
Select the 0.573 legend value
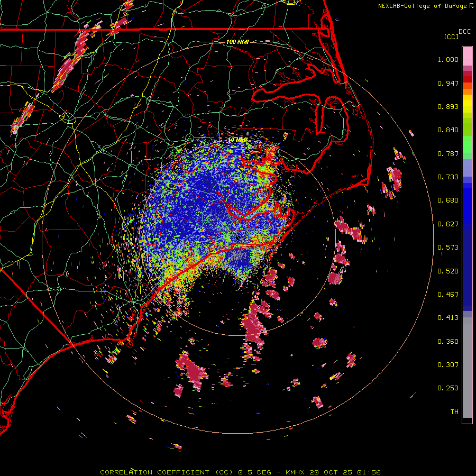[x=448, y=248]
